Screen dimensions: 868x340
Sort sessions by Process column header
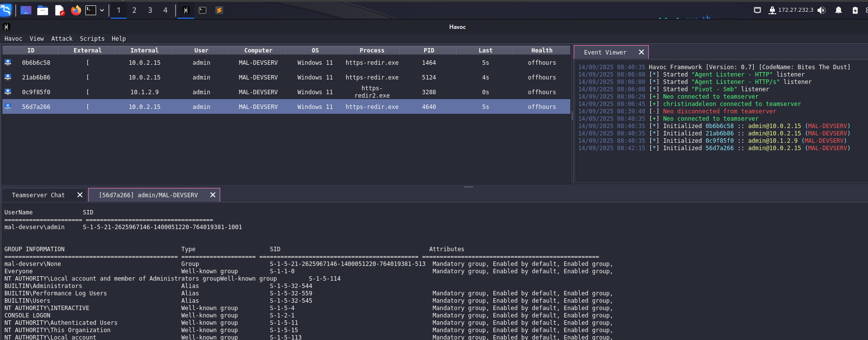coord(372,51)
